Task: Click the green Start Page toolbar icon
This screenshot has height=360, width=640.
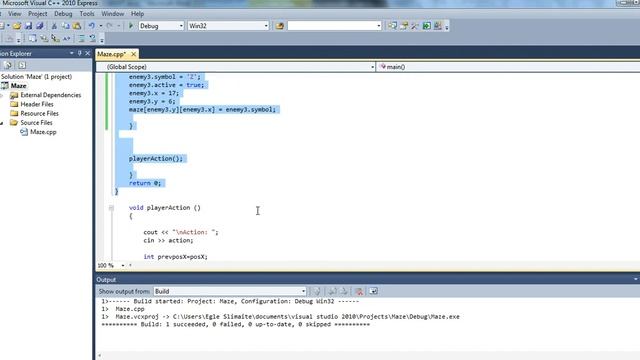Action: (426, 26)
